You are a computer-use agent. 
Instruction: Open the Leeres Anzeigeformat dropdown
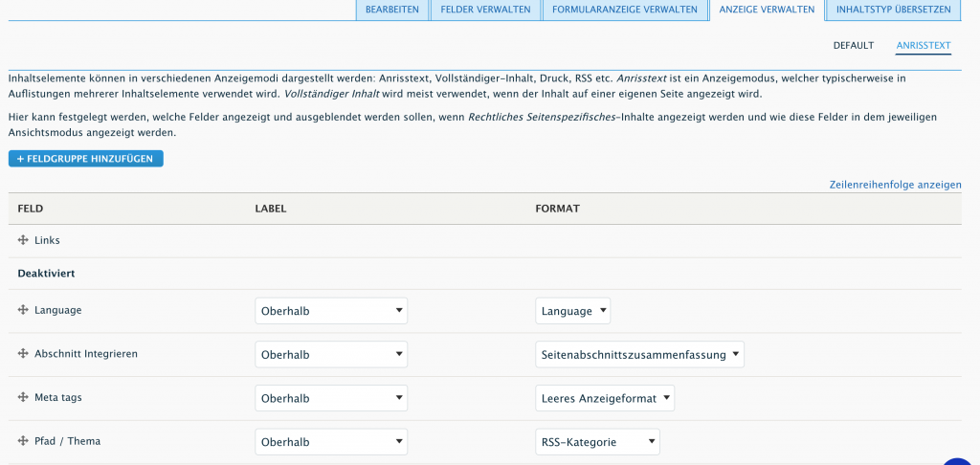pos(605,399)
